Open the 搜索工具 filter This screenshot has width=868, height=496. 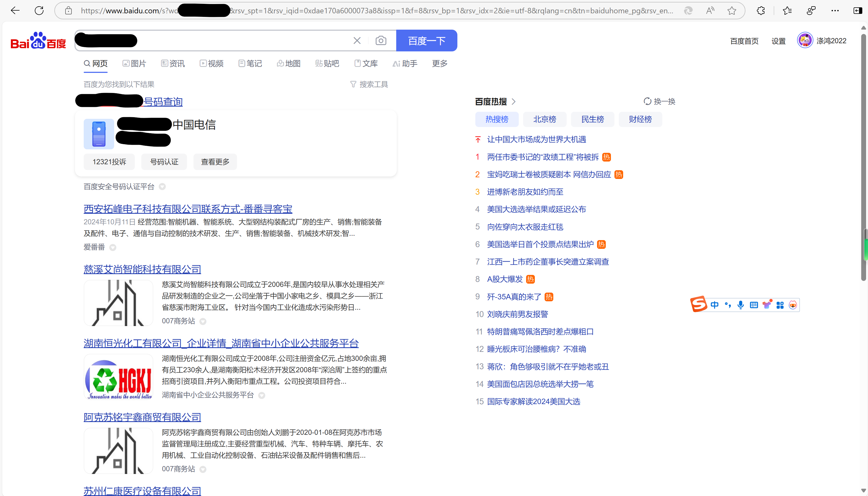pos(369,84)
